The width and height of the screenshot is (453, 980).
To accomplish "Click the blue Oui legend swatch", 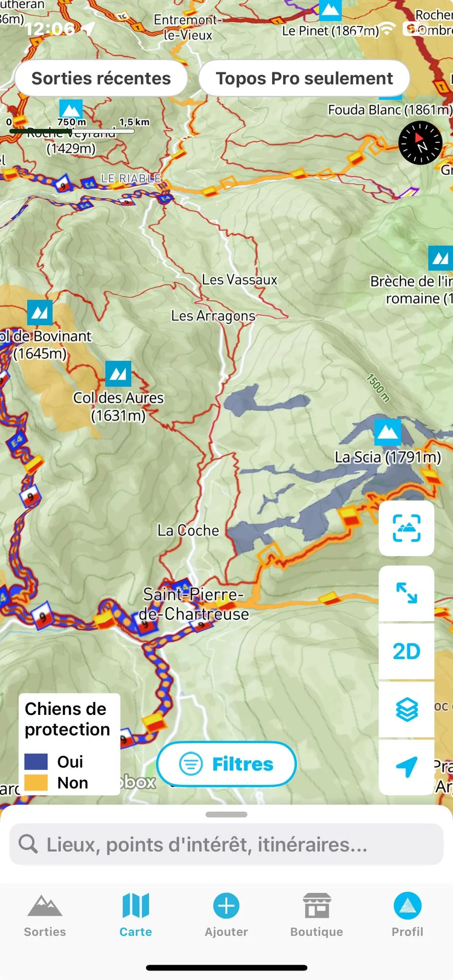I will click(x=36, y=761).
